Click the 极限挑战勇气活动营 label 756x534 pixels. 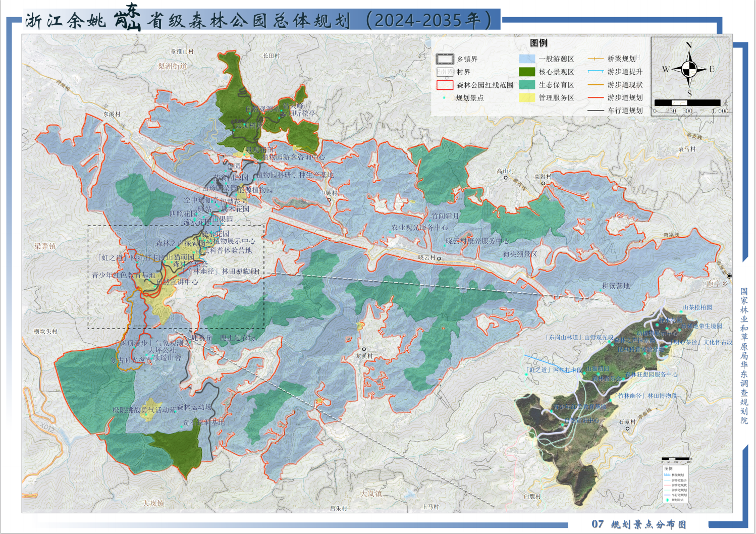click(x=144, y=410)
